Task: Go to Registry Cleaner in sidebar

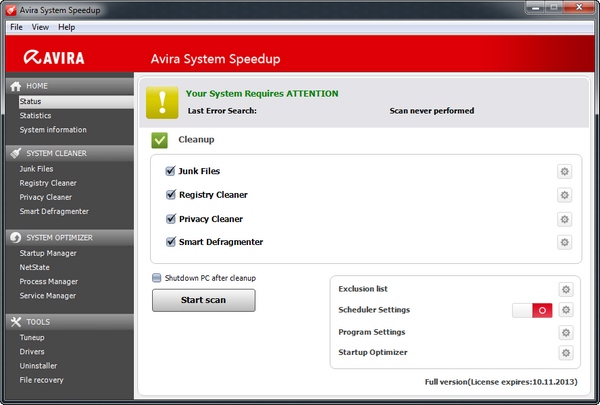Action: (48, 183)
